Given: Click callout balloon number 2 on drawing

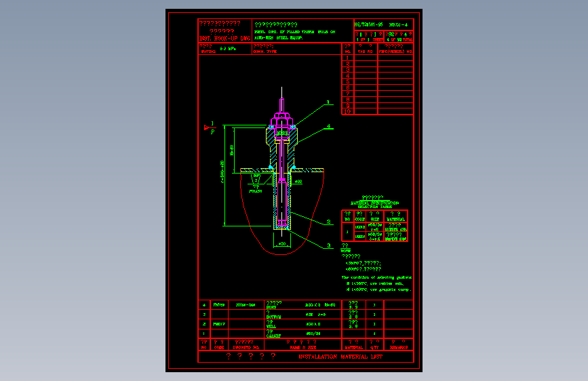Looking at the screenshot, I should (x=328, y=222).
